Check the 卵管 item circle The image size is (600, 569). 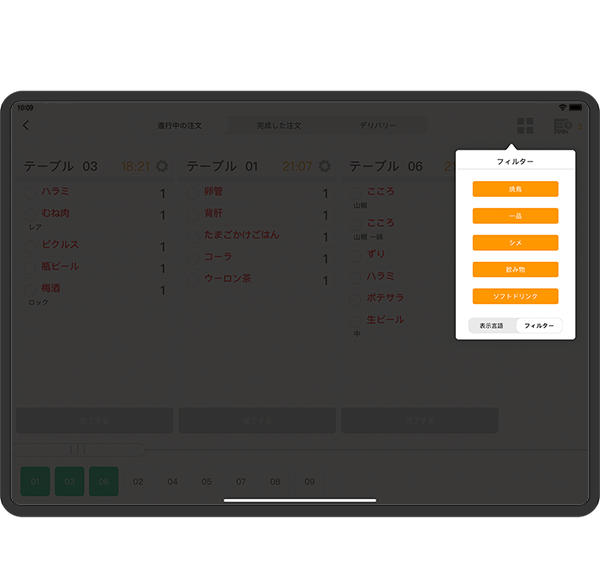pos(192,193)
